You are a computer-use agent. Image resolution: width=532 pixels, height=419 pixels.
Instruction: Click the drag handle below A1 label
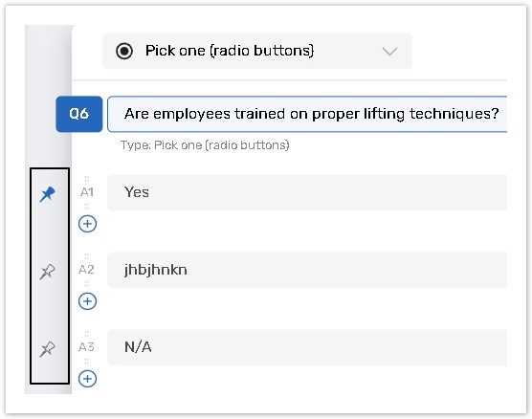pyautogui.click(x=86, y=206)
